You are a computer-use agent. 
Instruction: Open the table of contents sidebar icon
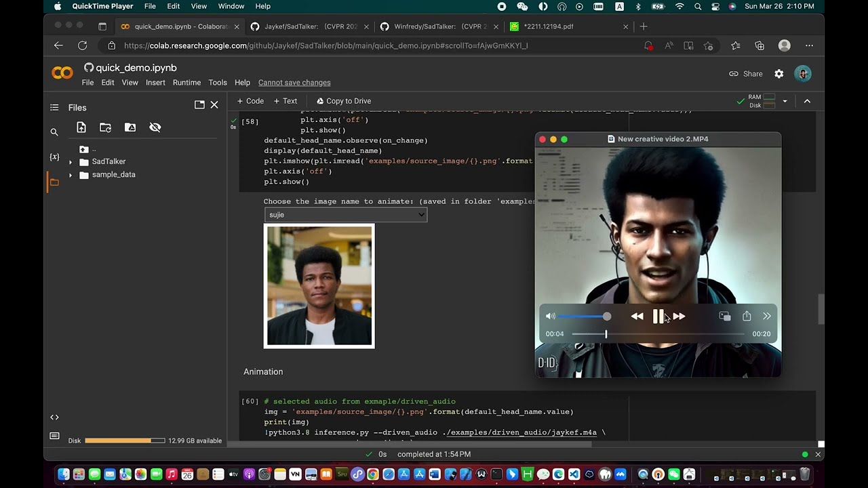point(54,107)
